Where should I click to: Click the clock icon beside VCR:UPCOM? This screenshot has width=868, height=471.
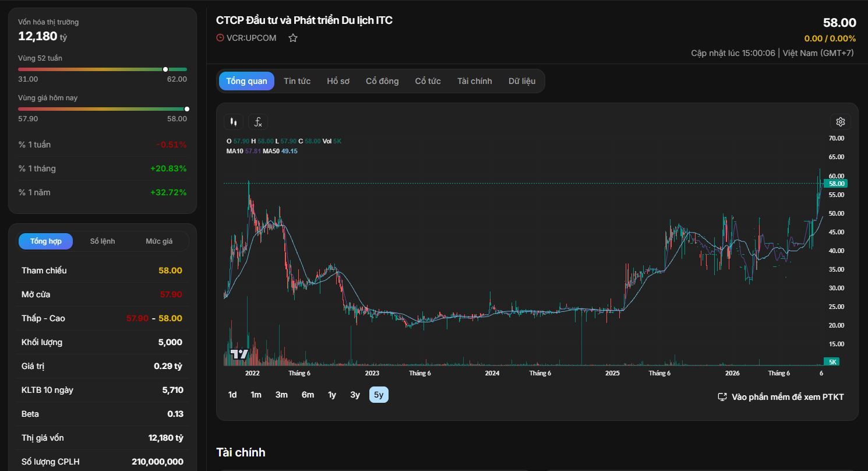220,38
